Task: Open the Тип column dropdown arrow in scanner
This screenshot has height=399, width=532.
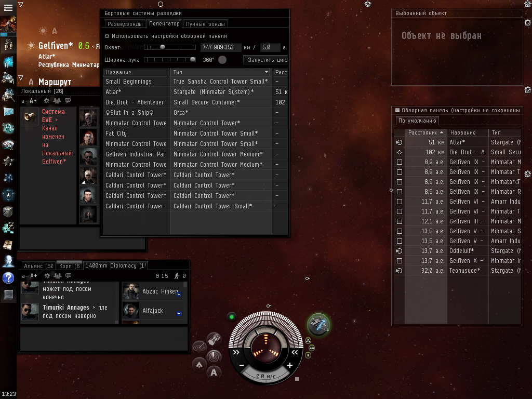Action: [267, 72]
